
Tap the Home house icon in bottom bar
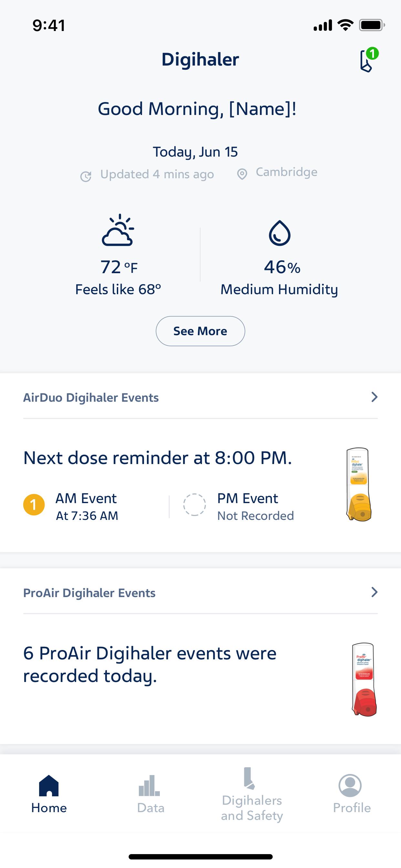(49, 785)
